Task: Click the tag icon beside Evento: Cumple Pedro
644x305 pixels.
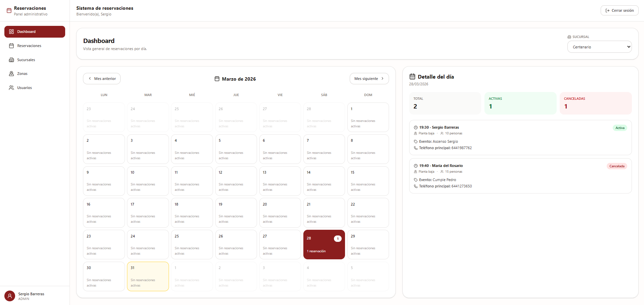Action: coord(416,180)
